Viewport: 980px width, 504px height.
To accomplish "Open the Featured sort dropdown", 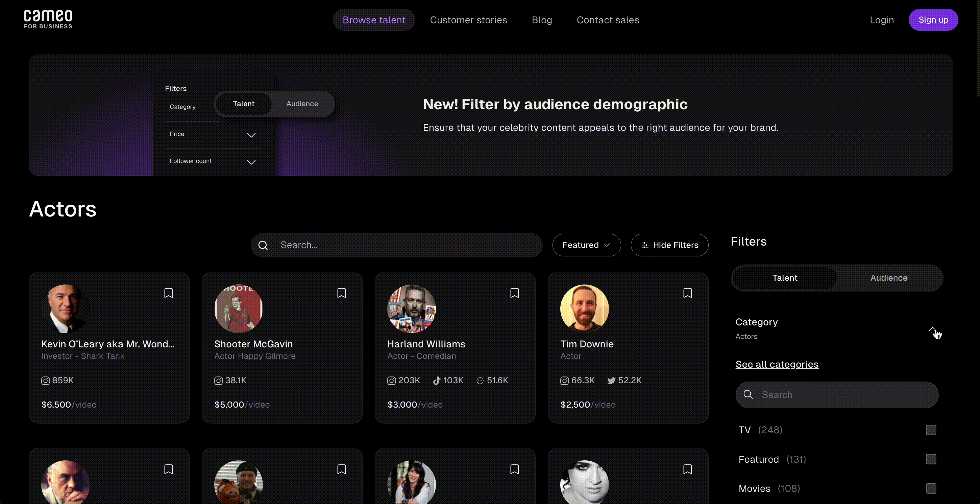I will (586, 245).
